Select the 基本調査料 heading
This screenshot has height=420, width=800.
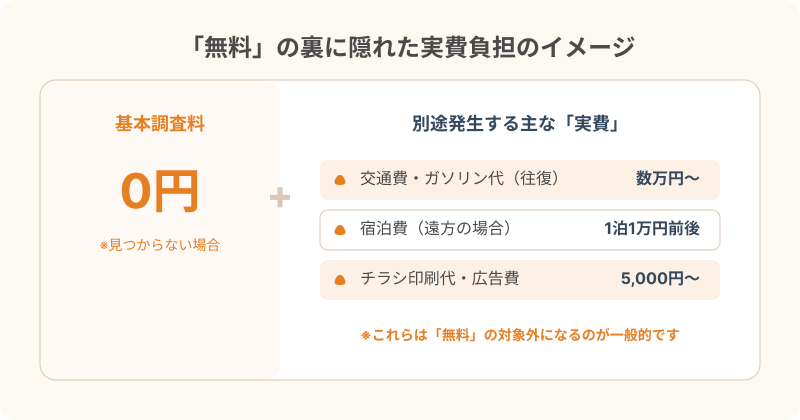pos(160,124)
